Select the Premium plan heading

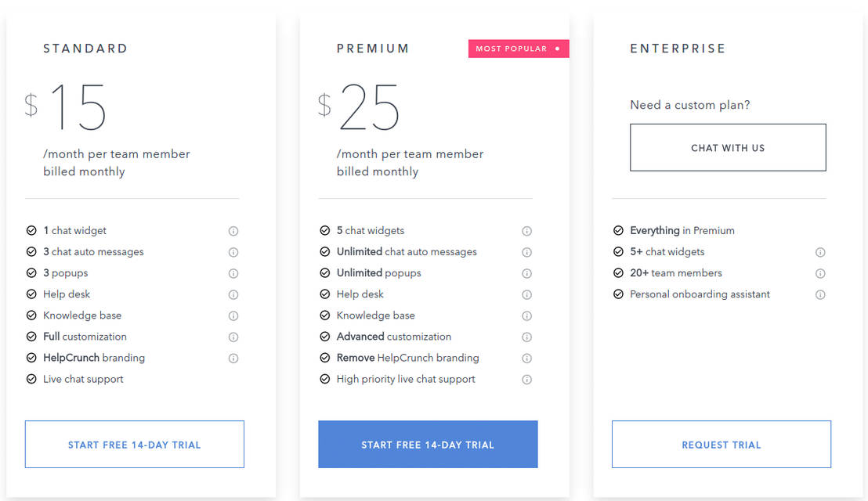point(373,49)
